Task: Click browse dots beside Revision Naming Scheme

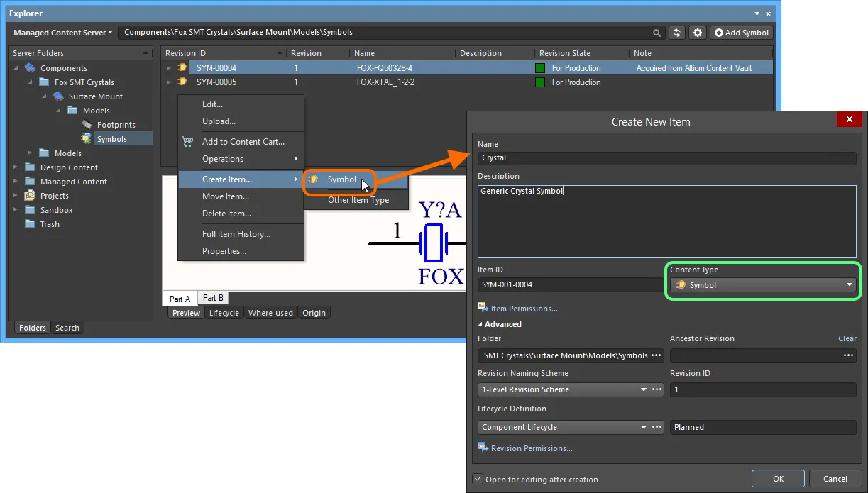Action: pyautogui.click(x=657, y=389)
